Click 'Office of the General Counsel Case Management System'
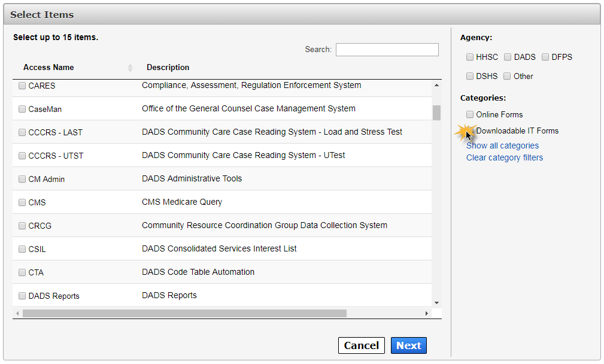Image resolution: width=604 pixels, height=364 pixels. (x=248, y=108)
